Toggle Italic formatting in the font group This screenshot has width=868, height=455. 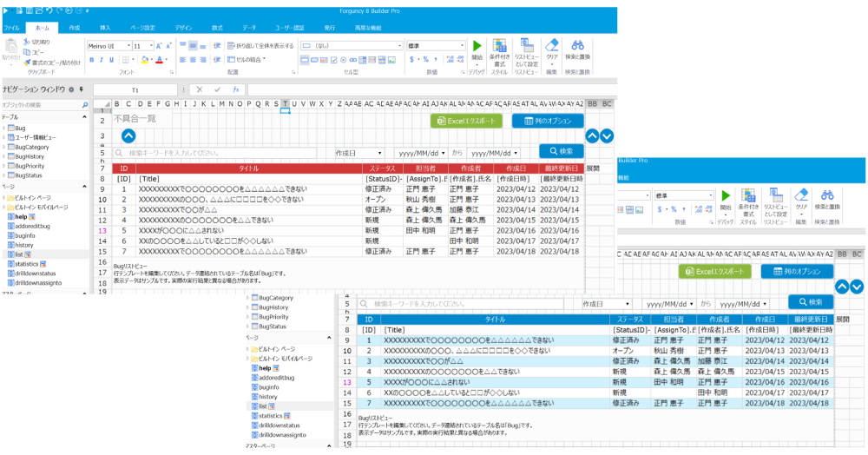pyautogui.click(x=102, y=60)
